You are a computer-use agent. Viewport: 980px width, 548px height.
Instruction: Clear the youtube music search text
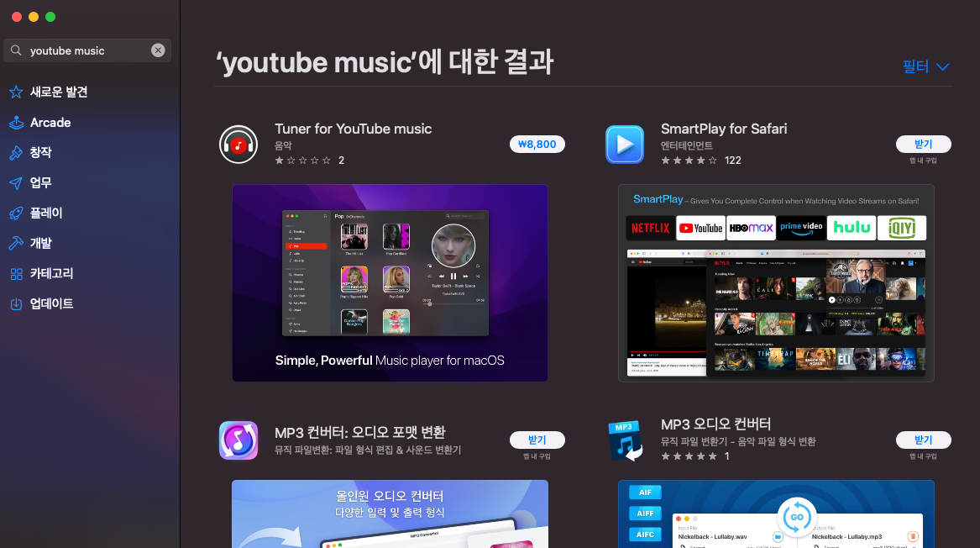(158, 50)
